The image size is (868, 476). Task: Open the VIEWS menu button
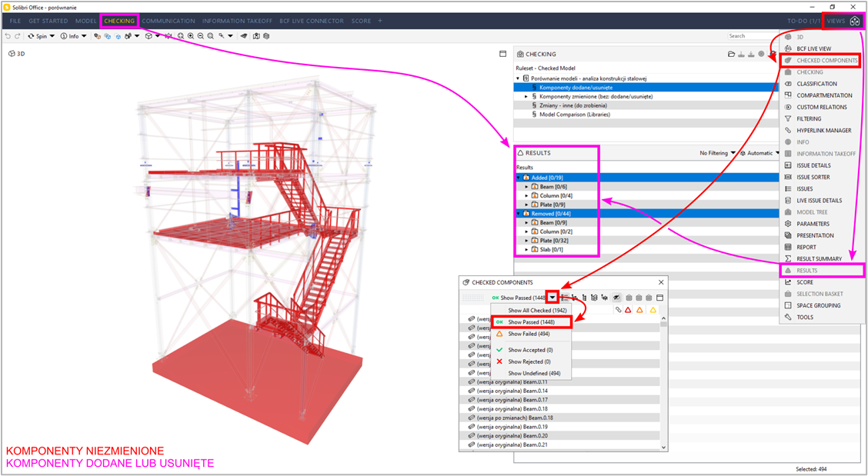[836, 21]
